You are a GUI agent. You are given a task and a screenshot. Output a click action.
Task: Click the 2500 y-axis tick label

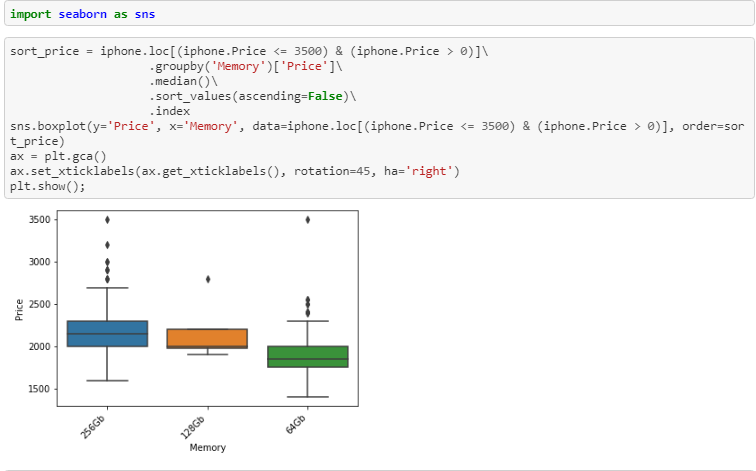point(40,304)
